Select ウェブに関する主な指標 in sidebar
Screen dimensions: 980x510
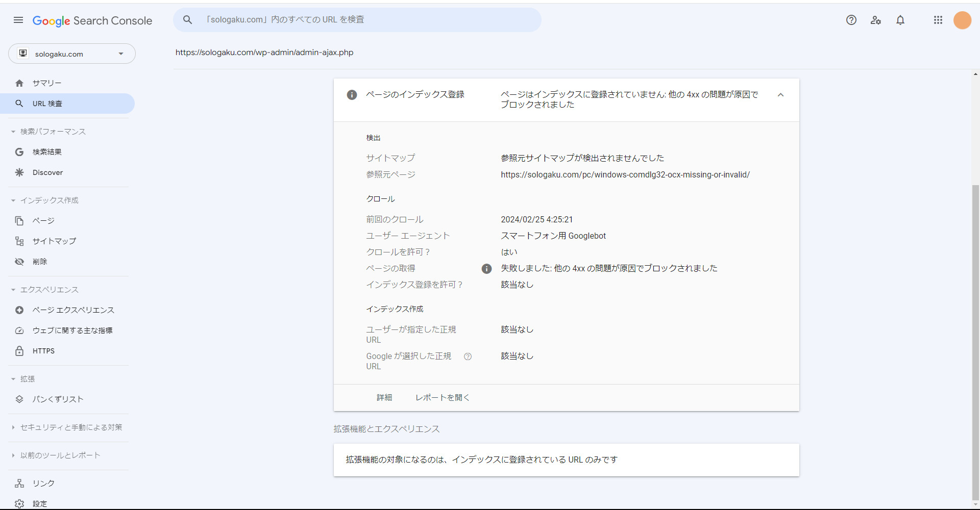(72, 330)
